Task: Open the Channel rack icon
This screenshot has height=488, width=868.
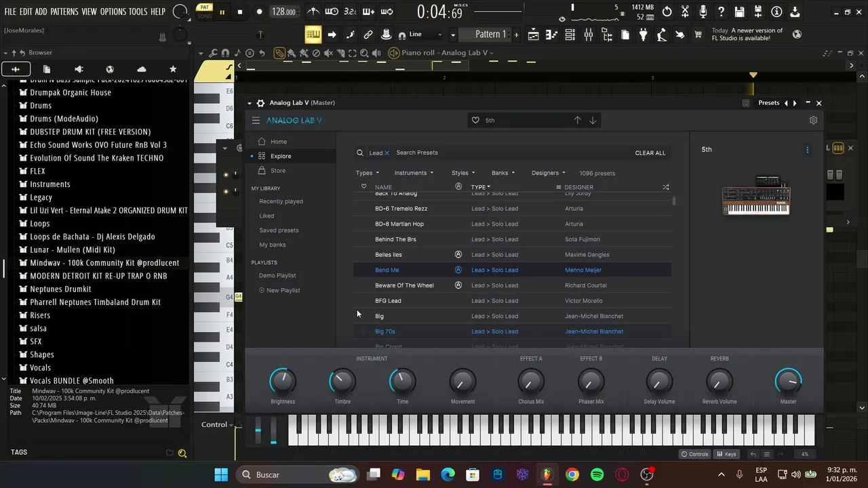Action: click(x=570, y=35)
